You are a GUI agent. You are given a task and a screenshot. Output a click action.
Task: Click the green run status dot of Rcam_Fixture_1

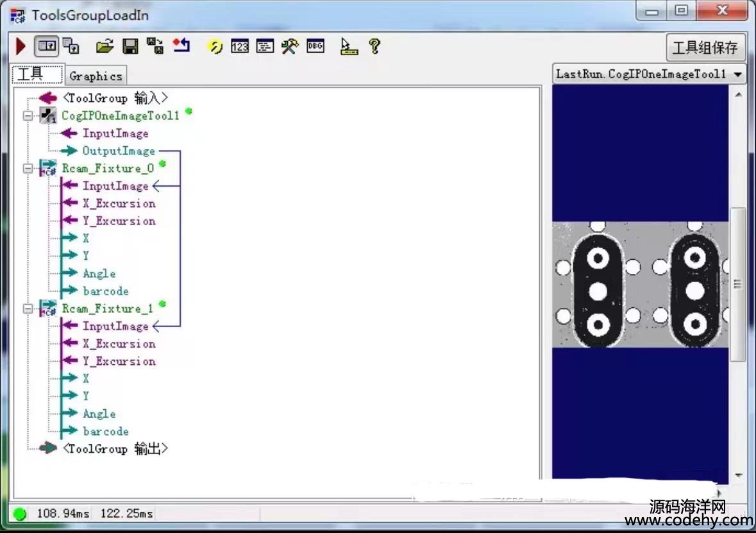[x=162, y=305]
